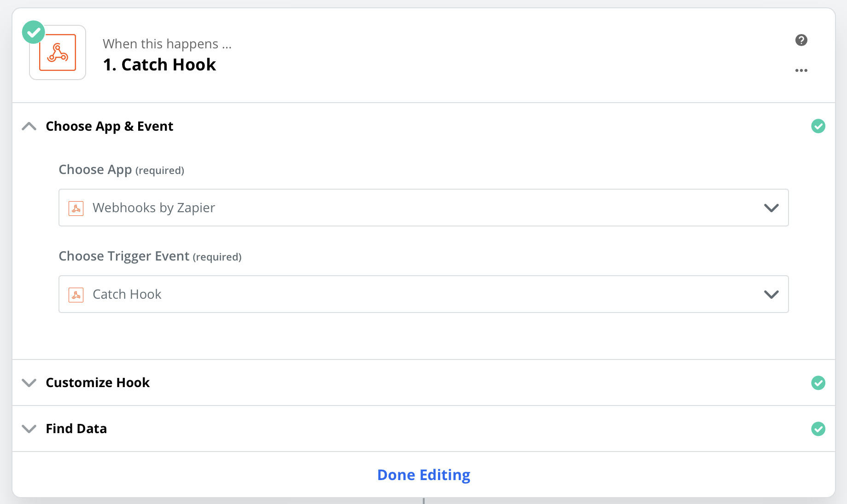Image resolution: width=847 pixels, height=504 pixels.
Task: Click the green status check beside Customize Hook
Action: 818,382
